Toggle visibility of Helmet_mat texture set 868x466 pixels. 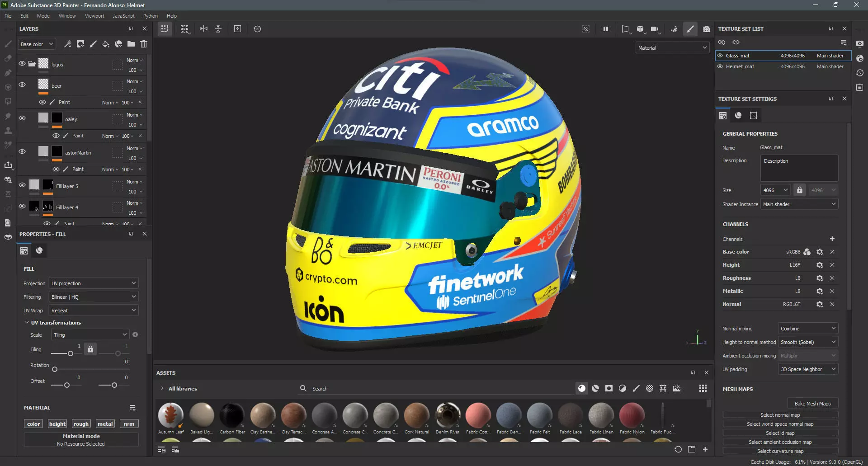pos(720,66)
